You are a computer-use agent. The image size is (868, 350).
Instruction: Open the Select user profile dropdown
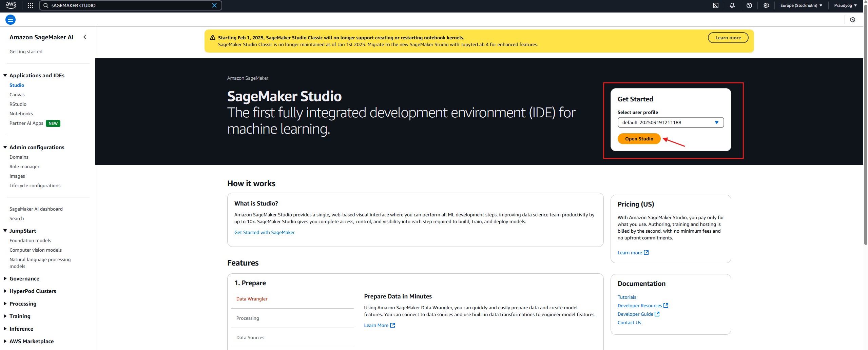[x=670, y=122]
